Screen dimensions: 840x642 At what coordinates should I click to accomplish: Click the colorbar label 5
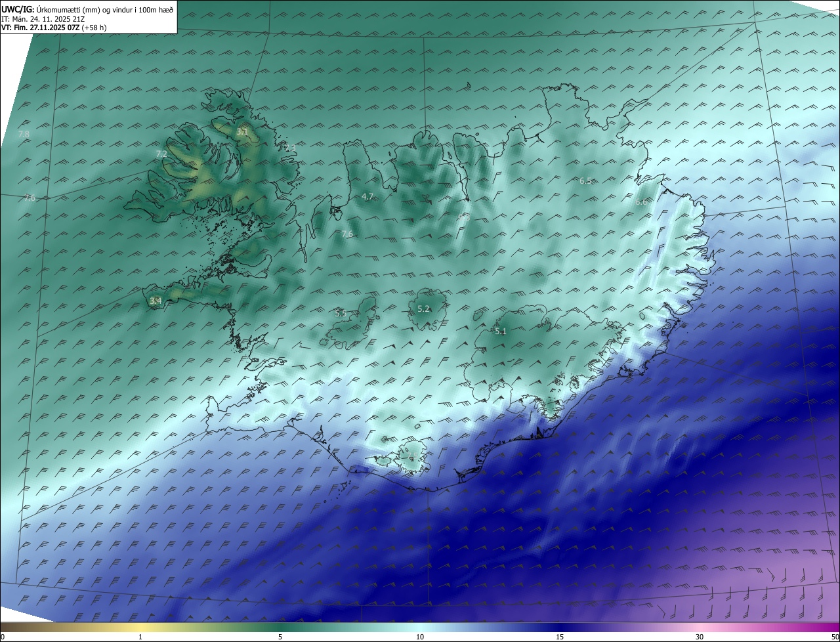(x=280, y=637)
